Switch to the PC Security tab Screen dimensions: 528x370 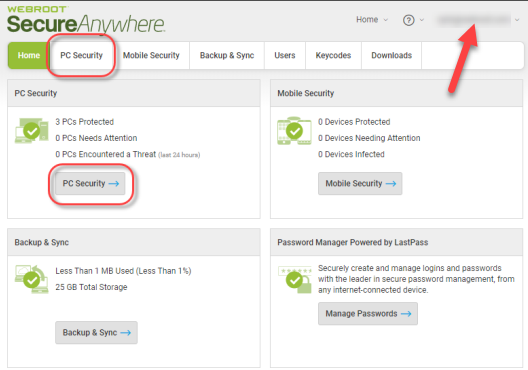(81, 56)
